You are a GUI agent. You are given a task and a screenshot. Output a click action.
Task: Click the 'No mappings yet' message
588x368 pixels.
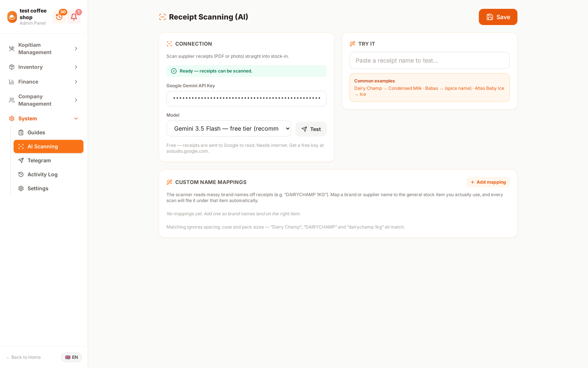[x=233, y=214]
